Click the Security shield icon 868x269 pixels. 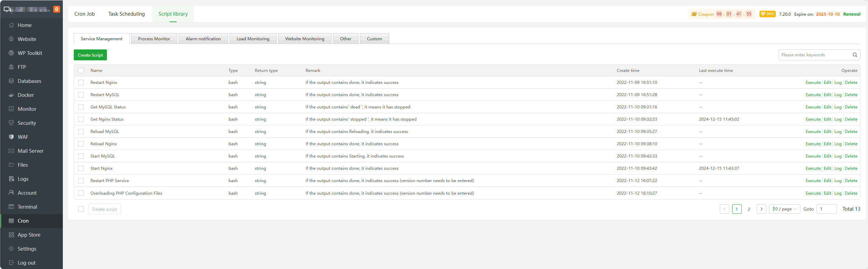pyautogui.click(x=11, y=123)
